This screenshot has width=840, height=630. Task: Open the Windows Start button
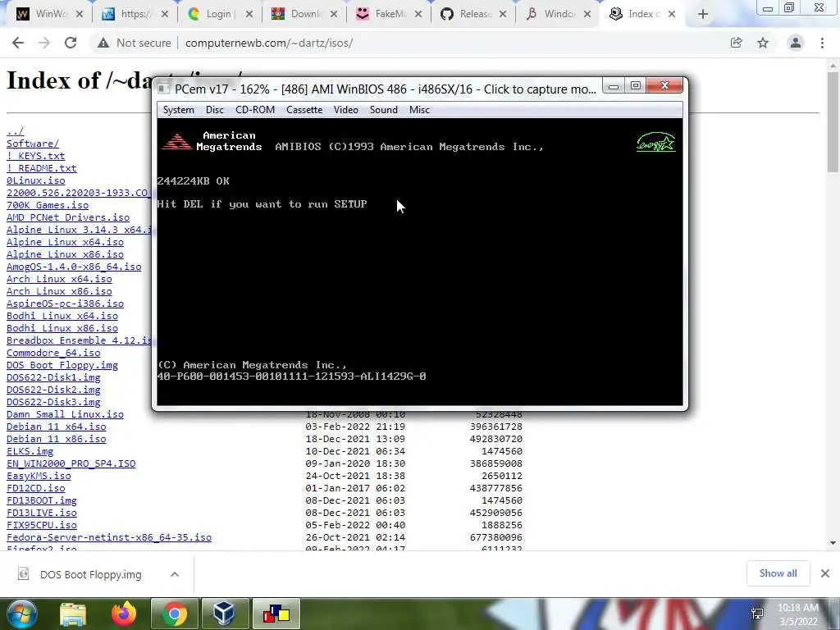click(21, 614)
